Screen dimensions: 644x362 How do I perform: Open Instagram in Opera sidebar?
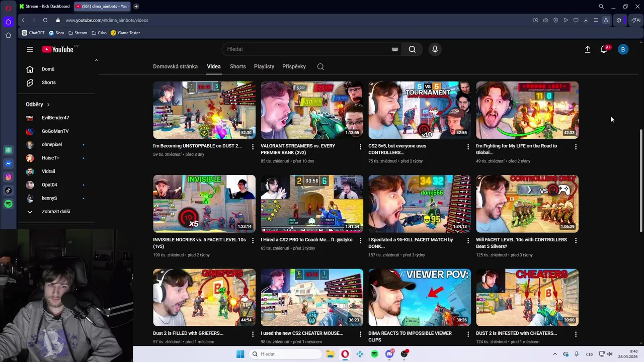8,177
